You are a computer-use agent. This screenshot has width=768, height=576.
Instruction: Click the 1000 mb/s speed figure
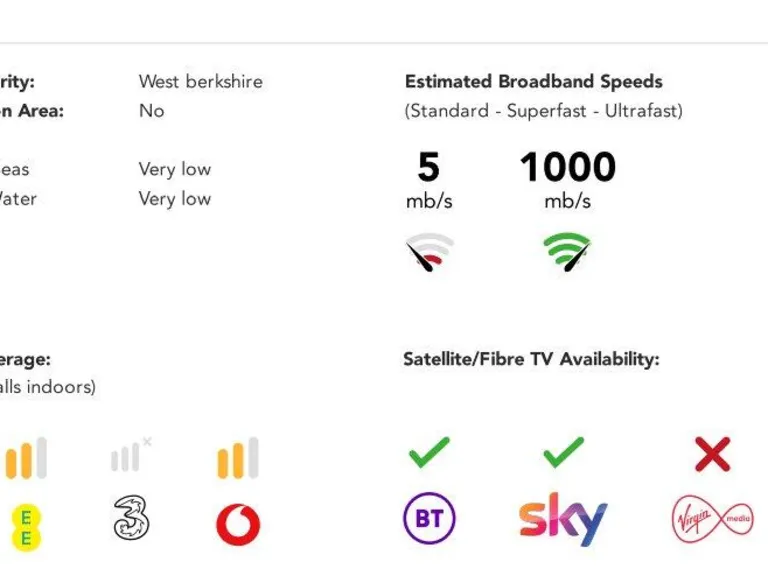(x=567, y=168)
